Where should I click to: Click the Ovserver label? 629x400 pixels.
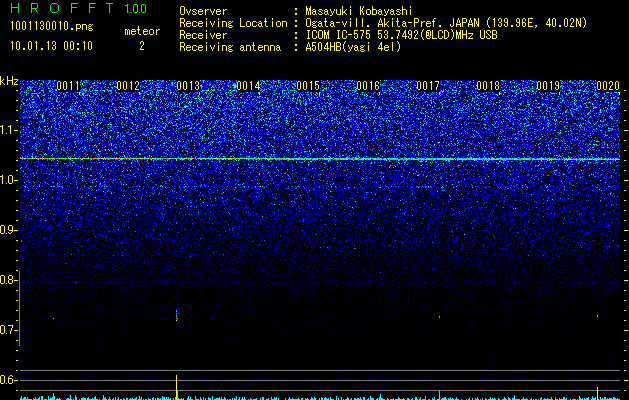tap(203, 11)
